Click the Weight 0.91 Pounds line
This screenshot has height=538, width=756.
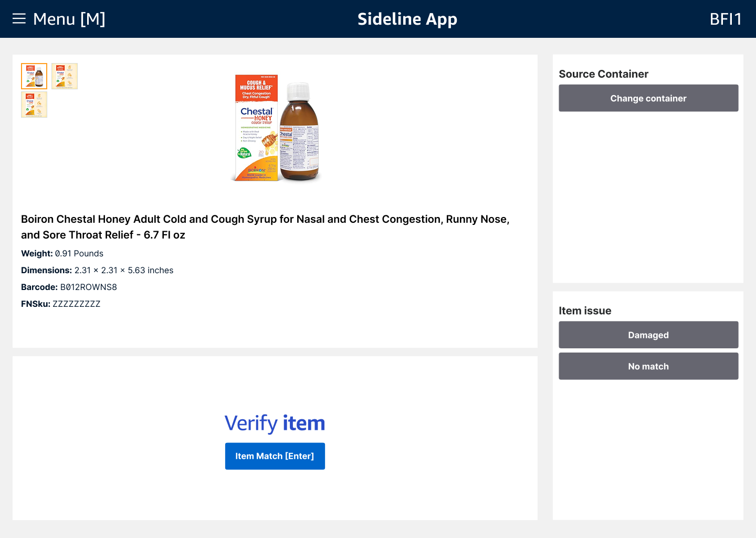click(x=62, y=253)
